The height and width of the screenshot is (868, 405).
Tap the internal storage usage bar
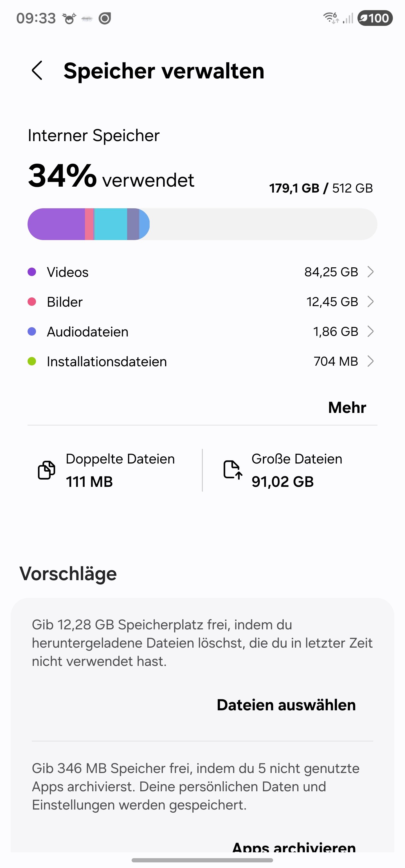coord(202,224)
